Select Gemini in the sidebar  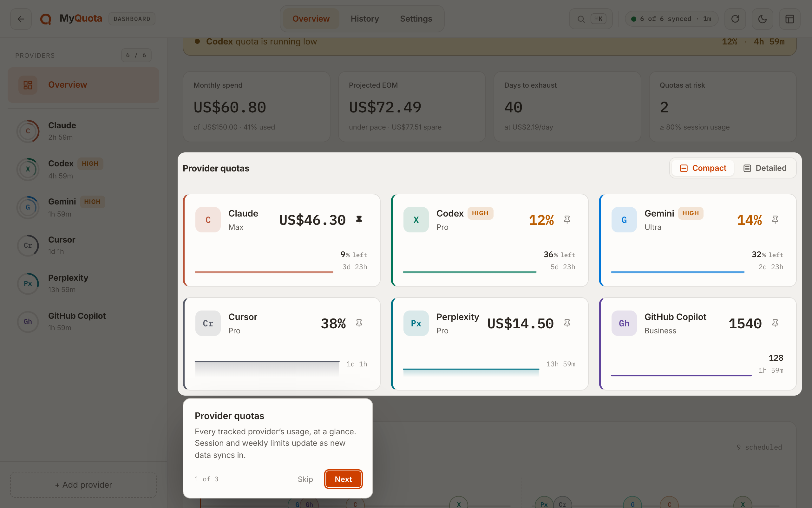point(83,207)
